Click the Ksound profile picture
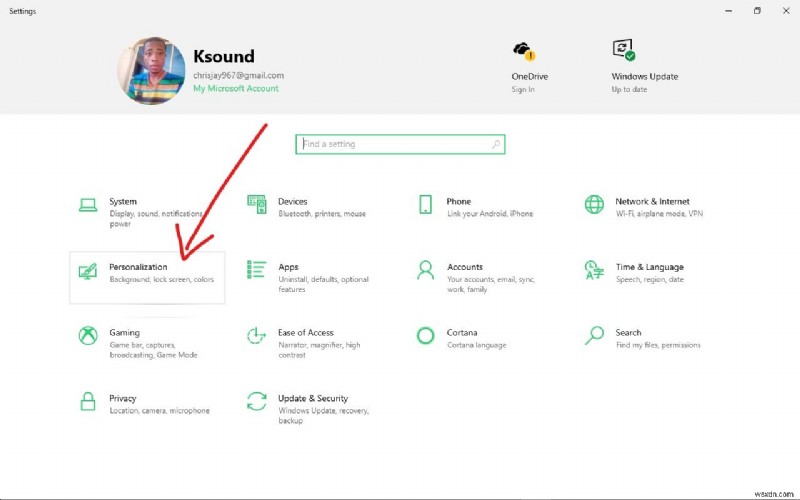The height and width of the screenshot is (500, 800). (152, 70)
